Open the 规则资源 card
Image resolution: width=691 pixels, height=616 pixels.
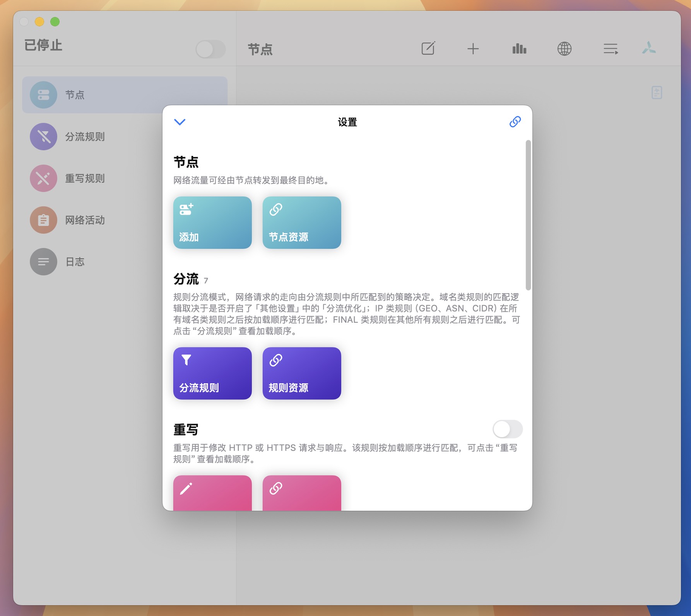(301, 373)
